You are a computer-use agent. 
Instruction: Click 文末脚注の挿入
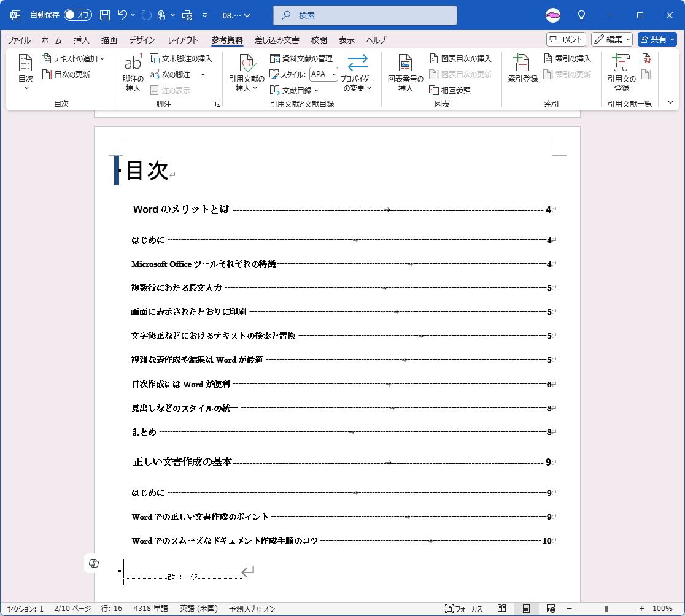181,58
